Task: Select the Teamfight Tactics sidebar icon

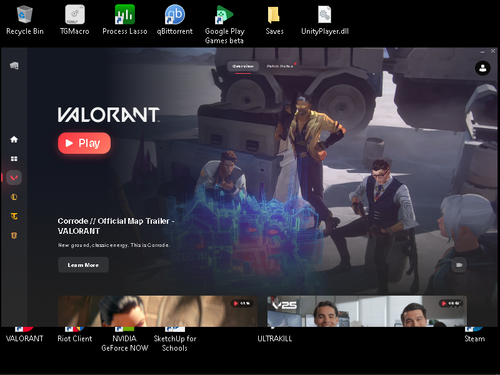Action: tap(14, 216)
